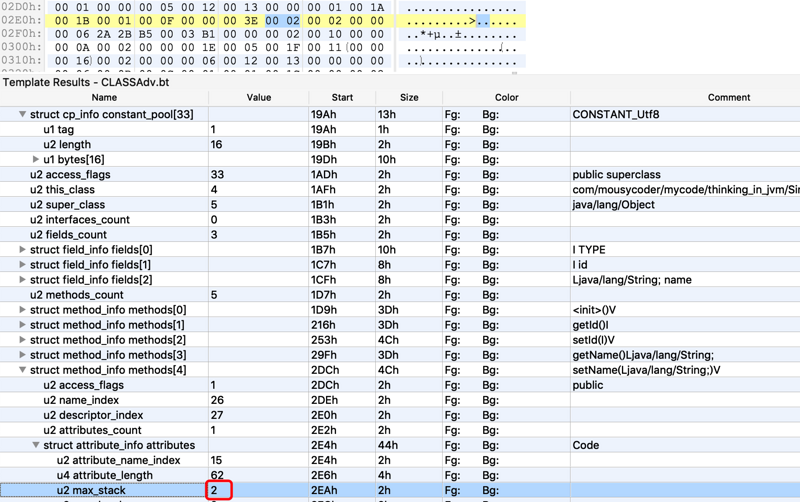
Task: Select the u2 descriptor_index row
Action: tap(400, 415)
